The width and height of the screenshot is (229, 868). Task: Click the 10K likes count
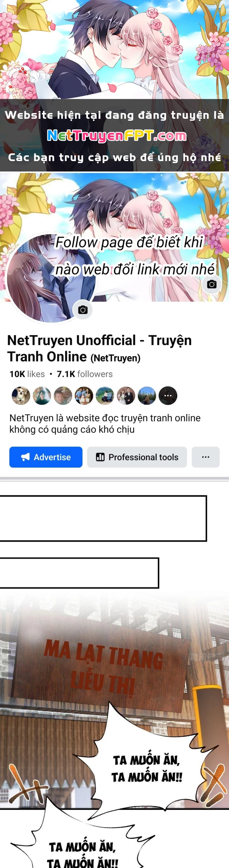(27, 374)
